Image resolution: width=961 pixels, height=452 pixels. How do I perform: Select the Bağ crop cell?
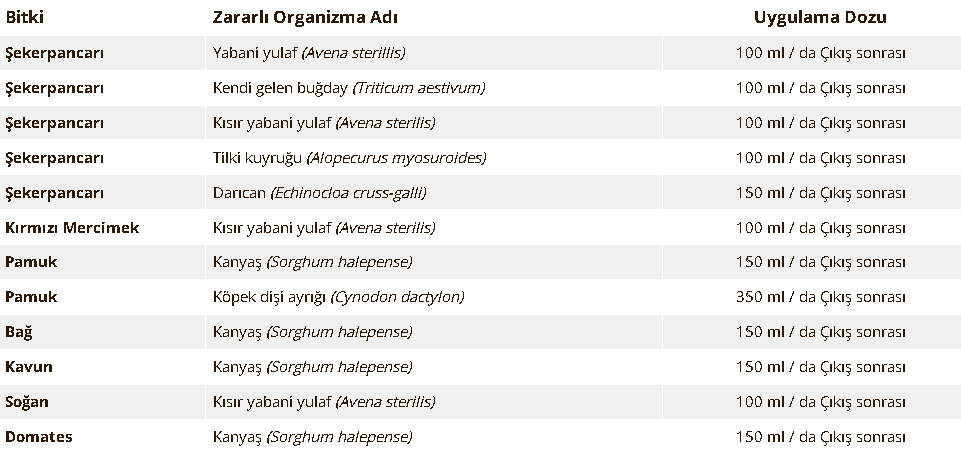pyautogui.click(x=18, y=332)
